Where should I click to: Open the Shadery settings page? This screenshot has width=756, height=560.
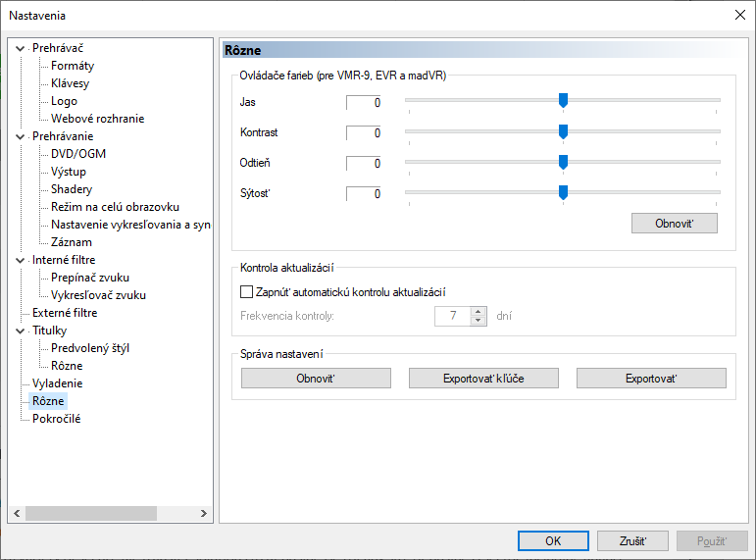[72, 189]
